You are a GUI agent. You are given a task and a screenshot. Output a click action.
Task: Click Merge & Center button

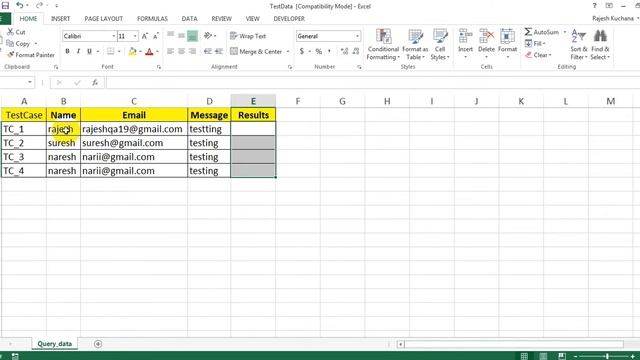point(256,51)
